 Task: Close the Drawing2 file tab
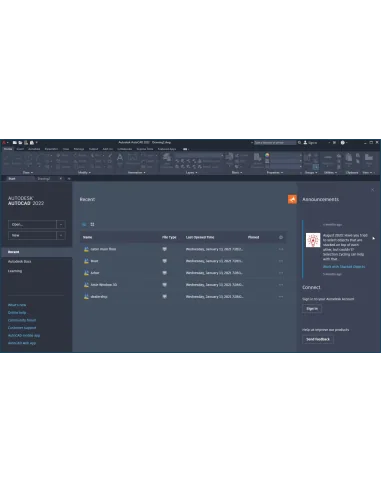click(60, 179)
